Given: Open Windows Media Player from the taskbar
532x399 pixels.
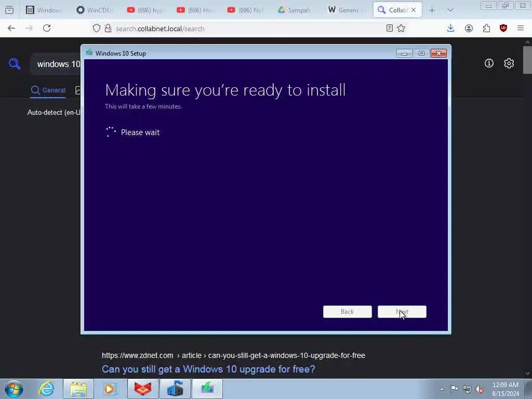Looking at the screenshot, I should pos(110,389).
